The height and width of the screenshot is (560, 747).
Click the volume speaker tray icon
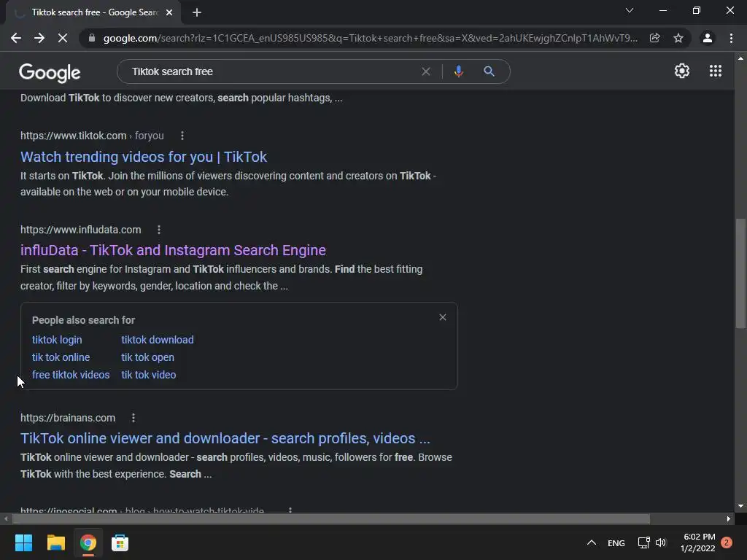(661, 542)
